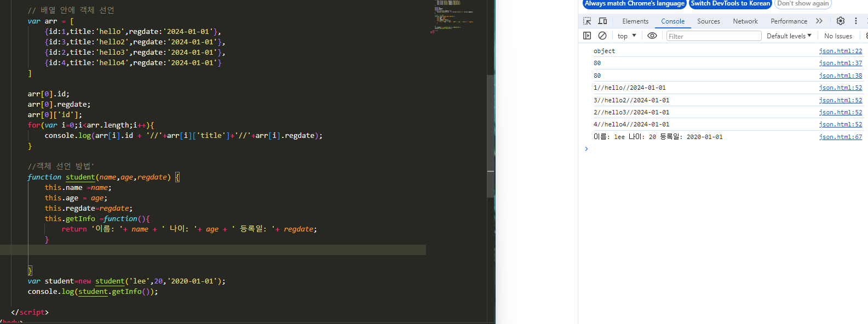Place cursor on 'function student' declaration line

tap(104, 177)
